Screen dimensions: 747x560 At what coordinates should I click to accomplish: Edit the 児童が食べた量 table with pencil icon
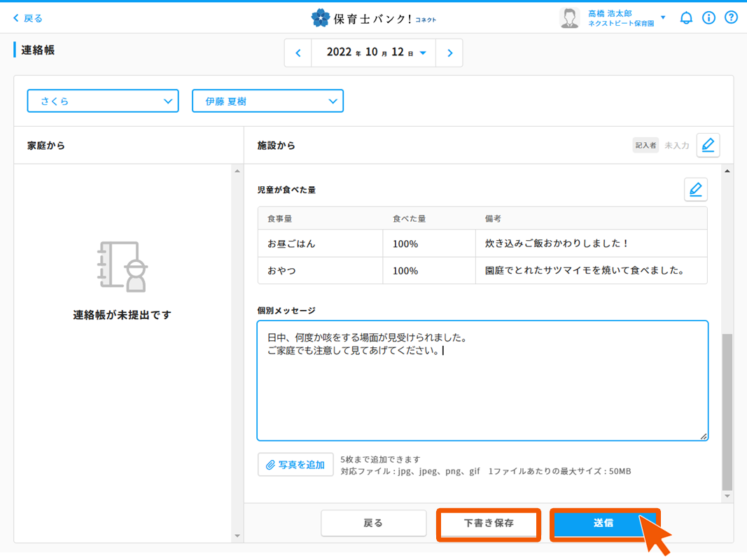(x=695, y=190)
